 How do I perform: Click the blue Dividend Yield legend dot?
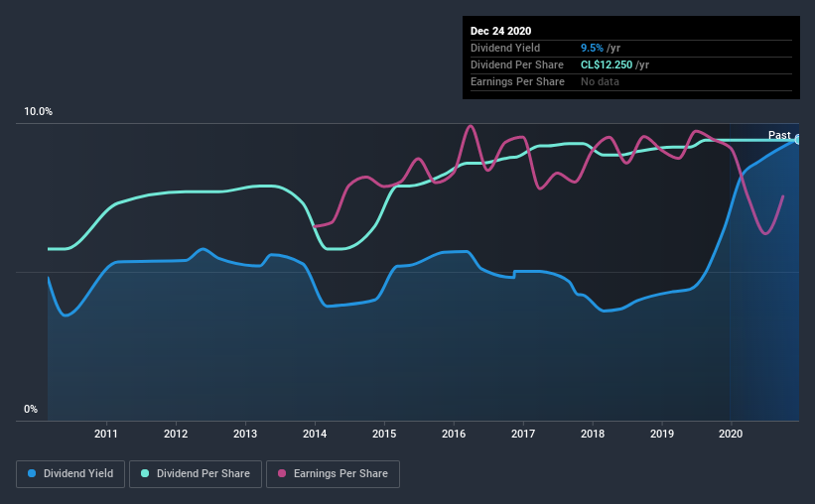click(32, 473)
